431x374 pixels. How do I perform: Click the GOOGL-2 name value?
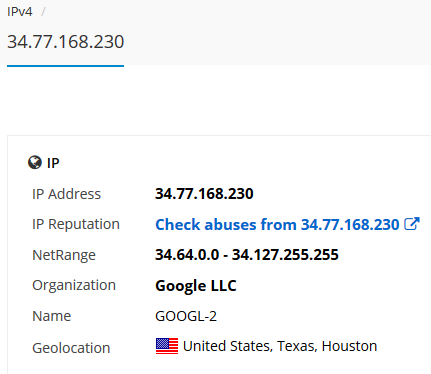pos(186,316)
